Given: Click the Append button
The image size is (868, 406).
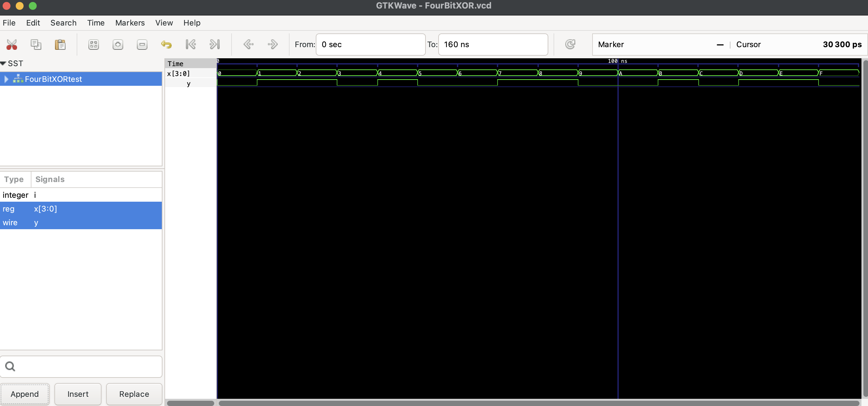Looking at the screenshot, I should (x=25, y=394).
